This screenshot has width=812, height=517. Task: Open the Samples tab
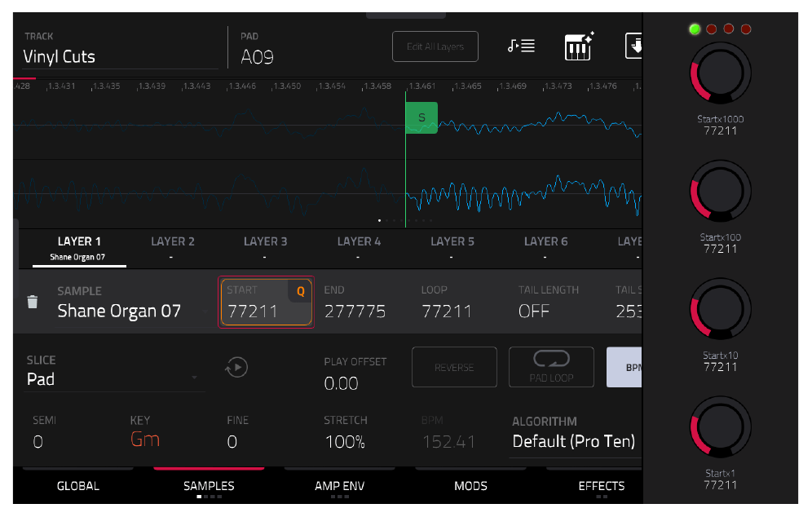coord(209,485)
